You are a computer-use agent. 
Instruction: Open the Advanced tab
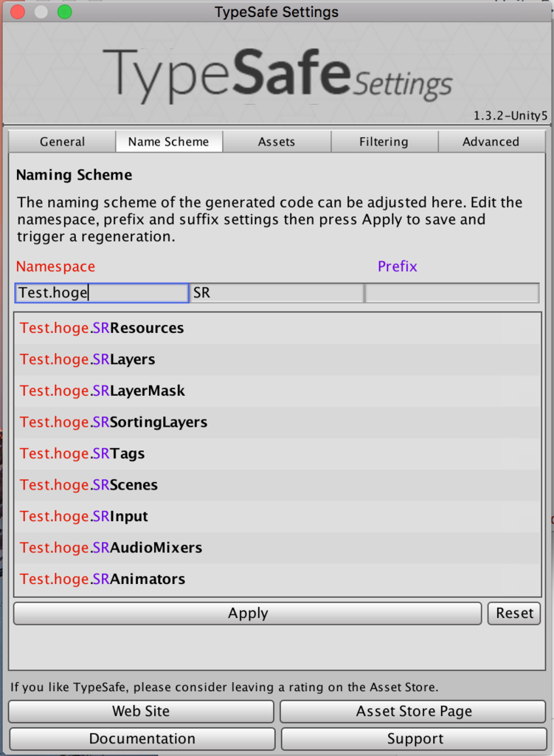[491, 142]
